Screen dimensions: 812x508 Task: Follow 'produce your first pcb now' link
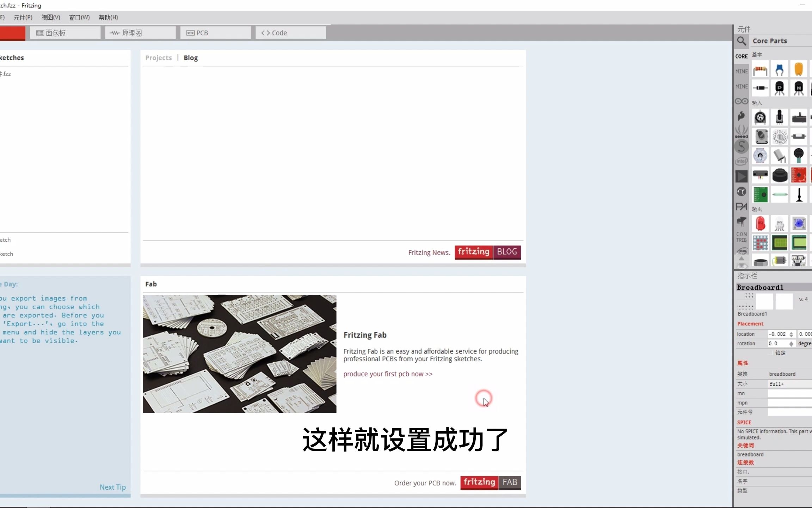388,374
